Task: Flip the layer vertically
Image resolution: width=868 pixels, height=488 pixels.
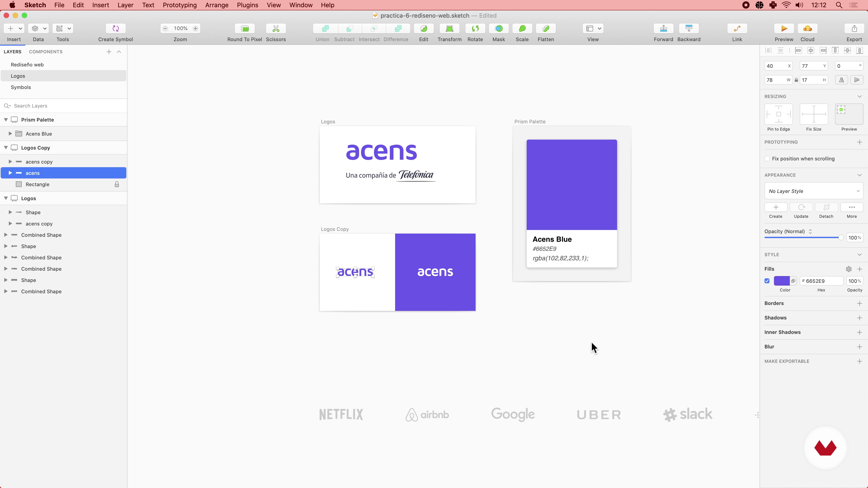Action: (856, 80)
